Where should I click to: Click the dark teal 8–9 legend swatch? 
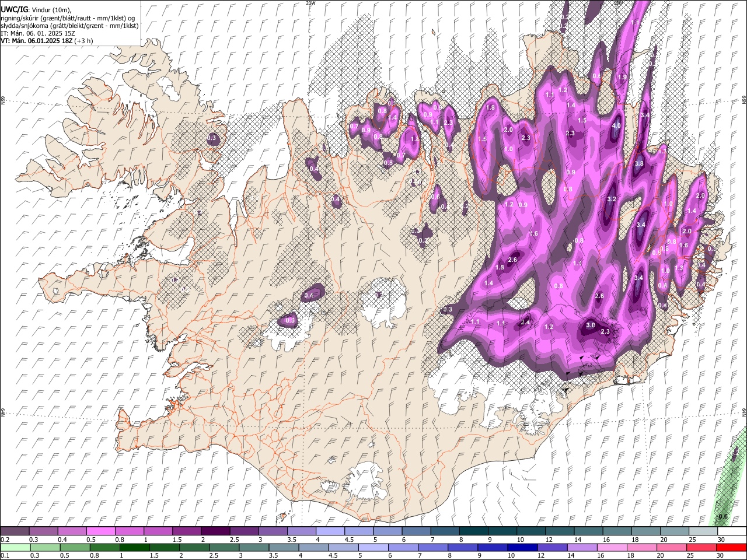coord(474,531)
